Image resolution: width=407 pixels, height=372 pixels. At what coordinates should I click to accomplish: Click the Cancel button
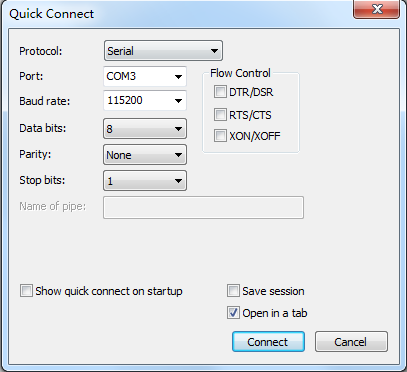(351, 342)
